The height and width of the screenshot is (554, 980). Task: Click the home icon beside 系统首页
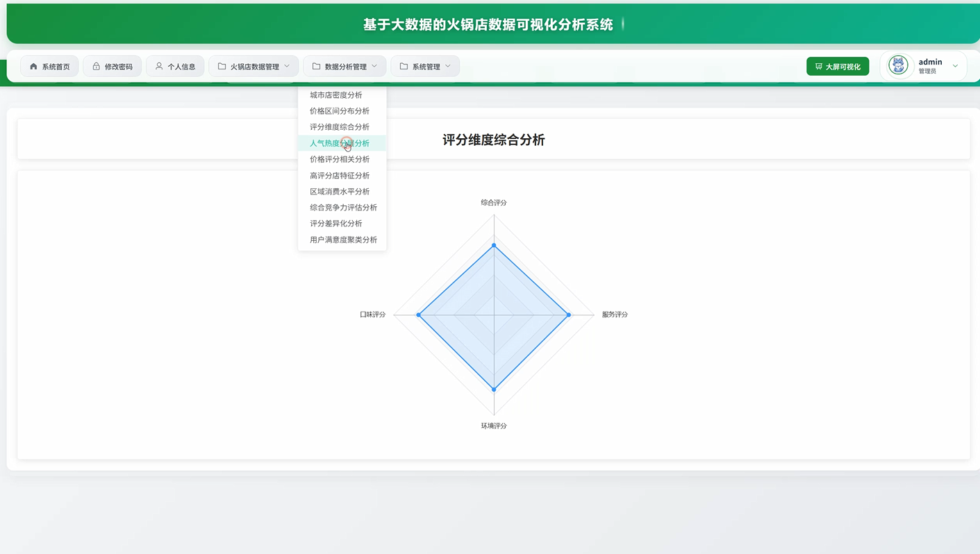click(x=33, y=67)
